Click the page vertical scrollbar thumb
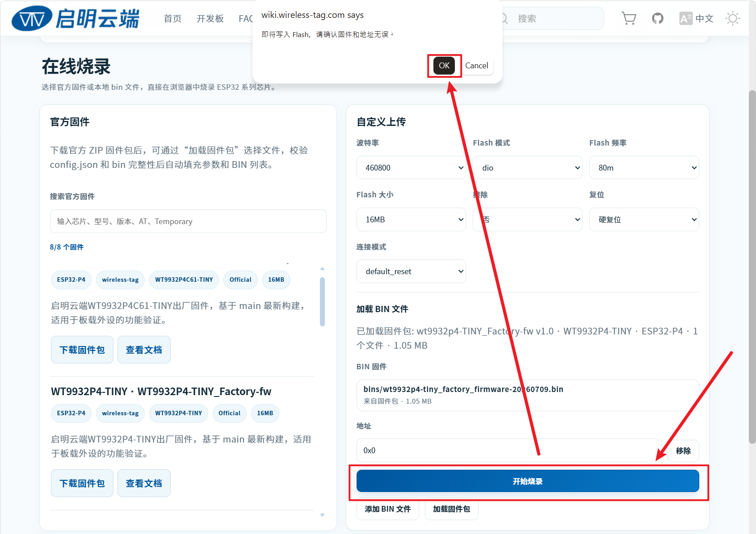Viewport: 756px width, 534px height. [752, 267]
